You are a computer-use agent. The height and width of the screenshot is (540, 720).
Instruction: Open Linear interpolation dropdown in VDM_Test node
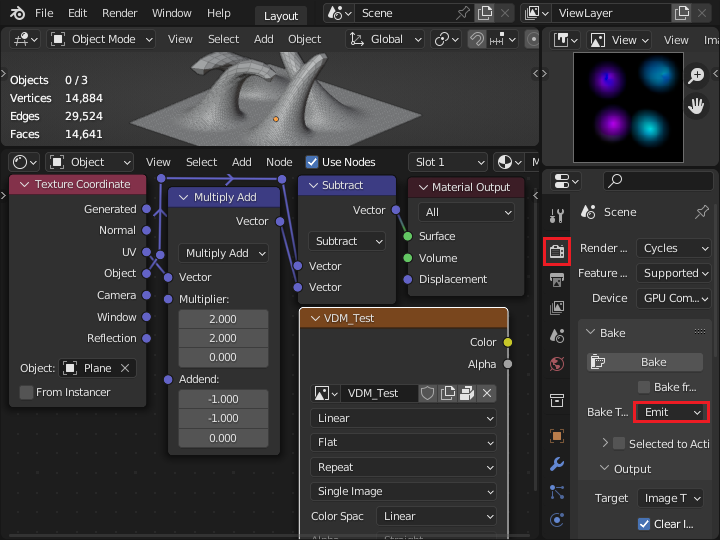(403, 418)
